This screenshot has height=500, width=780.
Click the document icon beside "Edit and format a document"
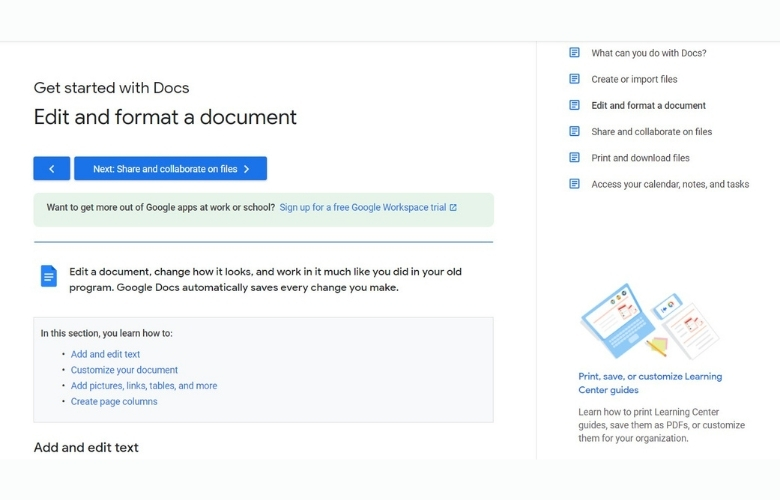click(x=574, y=105)
